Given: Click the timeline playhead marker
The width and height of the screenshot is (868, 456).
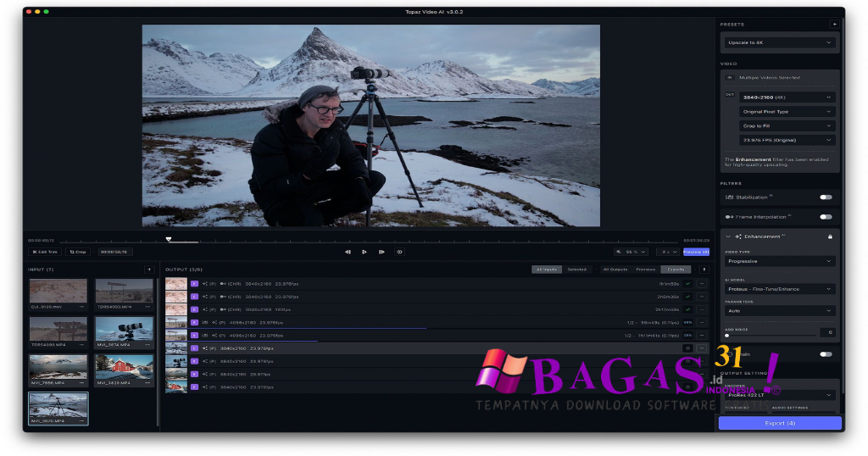Looking at the screenshot, I should (169, 240).
